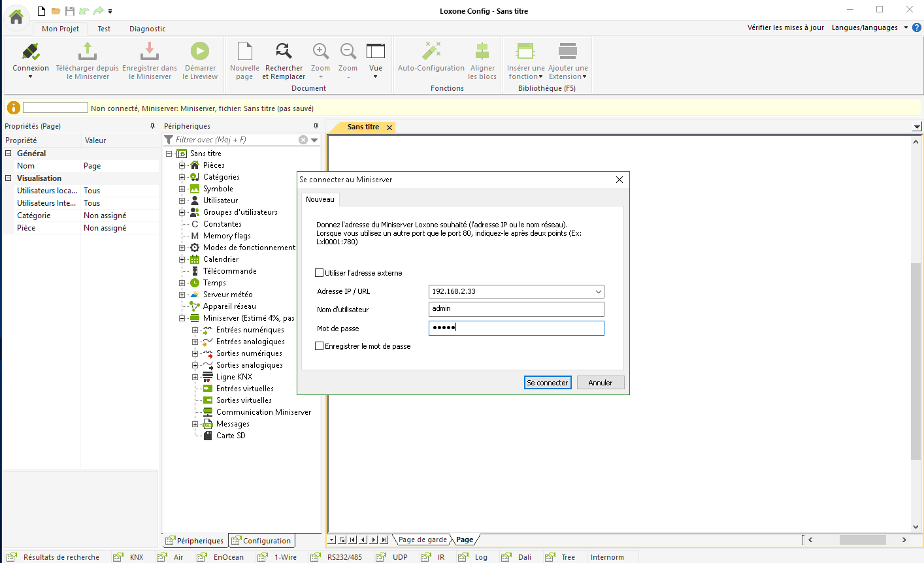Image resolution: width=924 pixels, height=563 pixels.
Task: Select Communication Miniserver tree item
Action: [x=263, y=412]
